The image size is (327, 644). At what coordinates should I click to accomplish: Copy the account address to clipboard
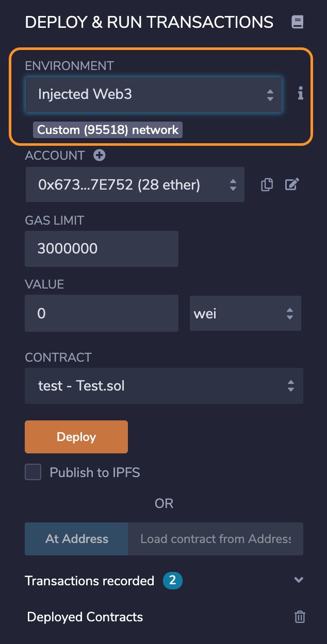(x=267, y=184)
